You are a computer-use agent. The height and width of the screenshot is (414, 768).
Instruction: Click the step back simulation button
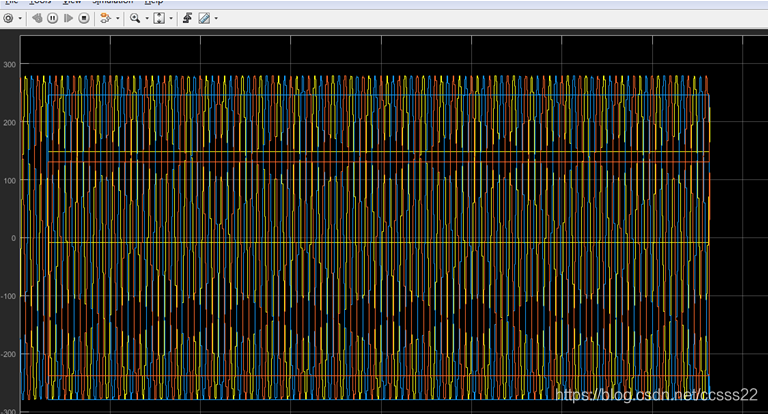pos(37,19)
